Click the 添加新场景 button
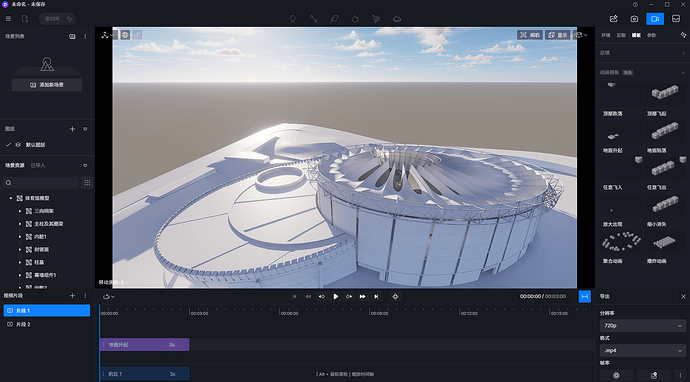 [x=47, y=85]
